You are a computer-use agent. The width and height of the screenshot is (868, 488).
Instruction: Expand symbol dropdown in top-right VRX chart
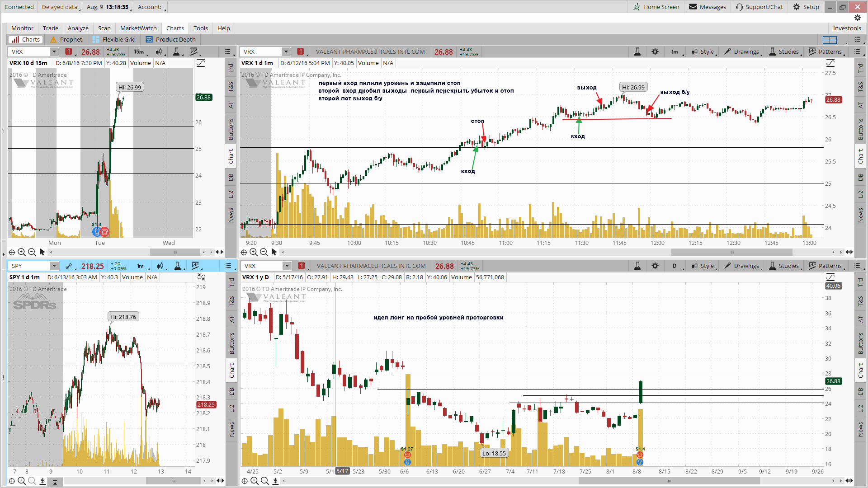[x=286, y=52]
